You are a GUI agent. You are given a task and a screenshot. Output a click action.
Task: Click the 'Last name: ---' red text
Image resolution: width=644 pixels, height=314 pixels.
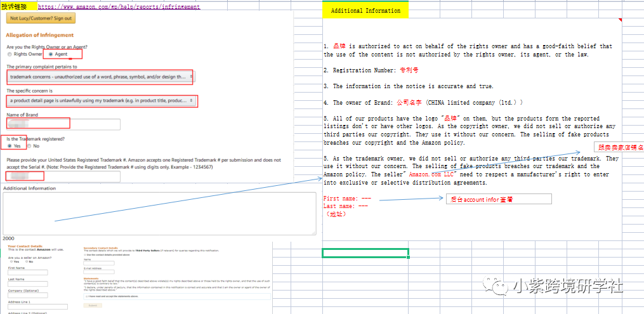pos(345,206)
